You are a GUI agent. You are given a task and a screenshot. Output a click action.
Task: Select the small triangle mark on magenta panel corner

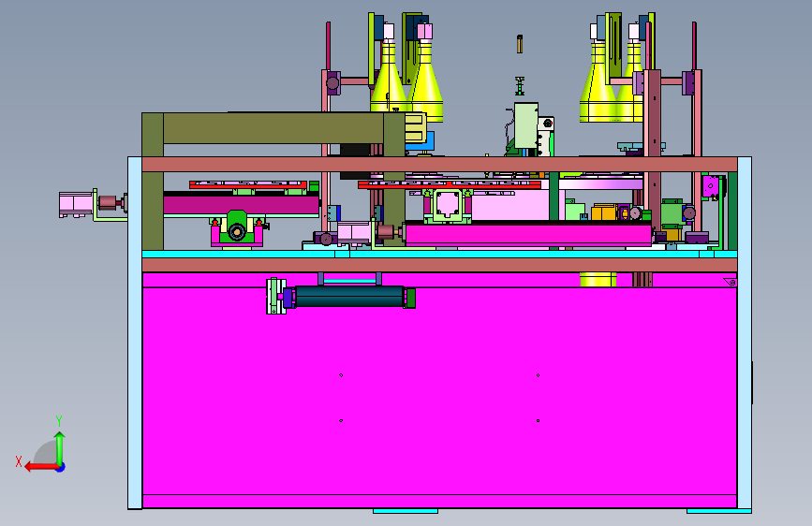point(731,282)
